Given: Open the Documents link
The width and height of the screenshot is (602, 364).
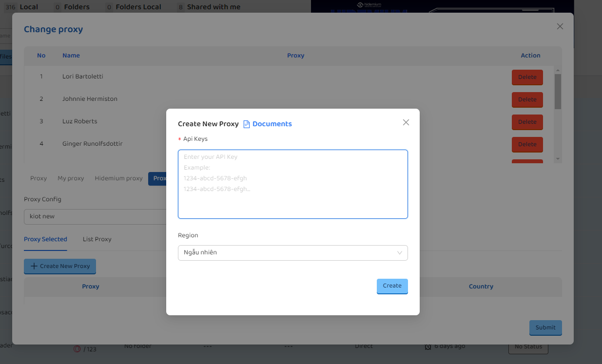Looking at the screenshot, I should [272, 124].
